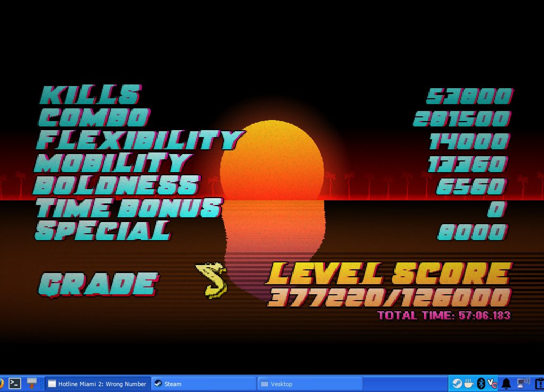
Task: Click the TIME BONUS label
Action: tap(129, 208)
